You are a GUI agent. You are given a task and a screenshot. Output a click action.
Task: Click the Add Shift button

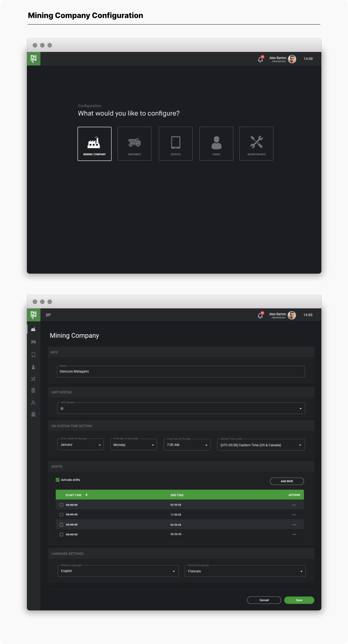(287, 481)
